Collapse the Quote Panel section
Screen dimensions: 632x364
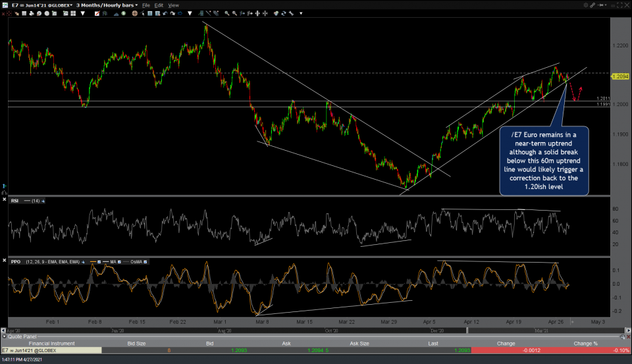[4, 336]
